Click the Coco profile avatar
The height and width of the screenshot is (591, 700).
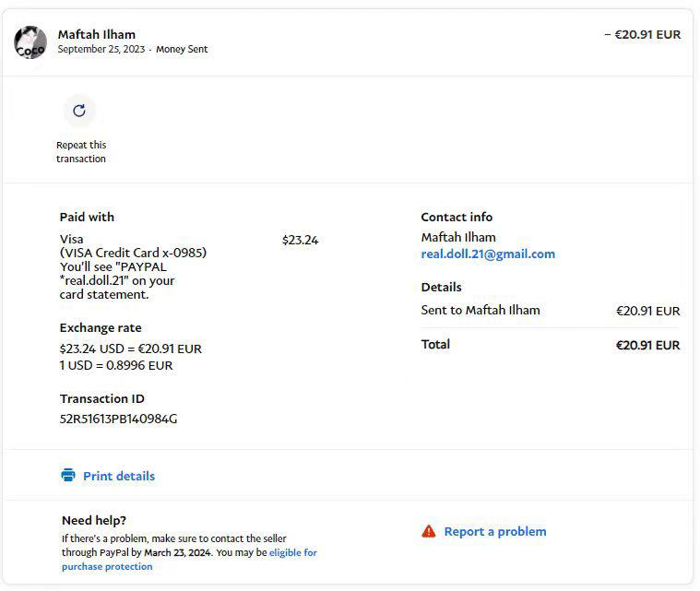point(30,41)
